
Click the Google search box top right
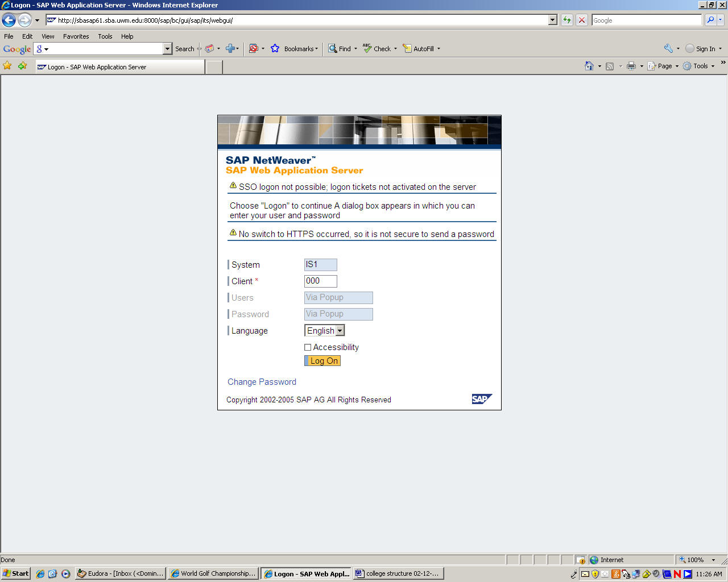click(647, 20)
